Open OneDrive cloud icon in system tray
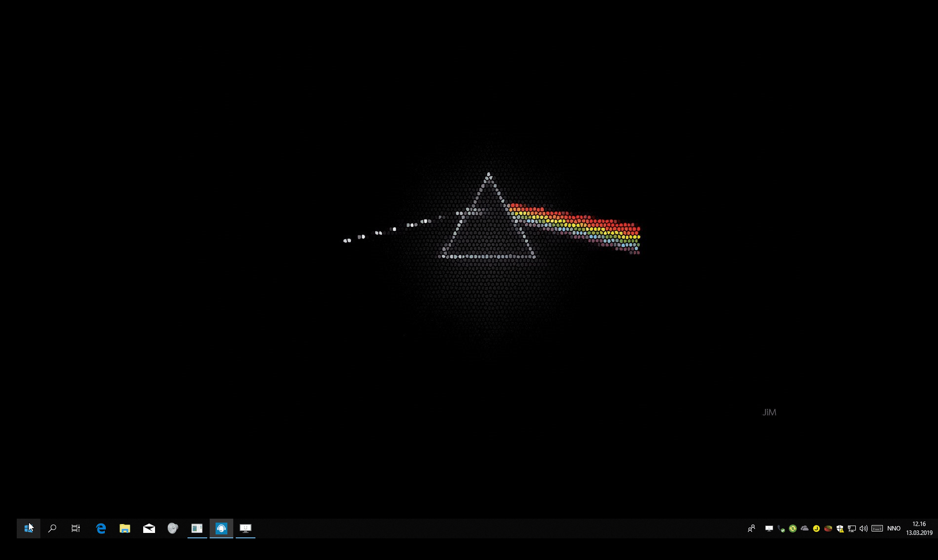This screenshot has width=938, height=560. tap(805, 529)
